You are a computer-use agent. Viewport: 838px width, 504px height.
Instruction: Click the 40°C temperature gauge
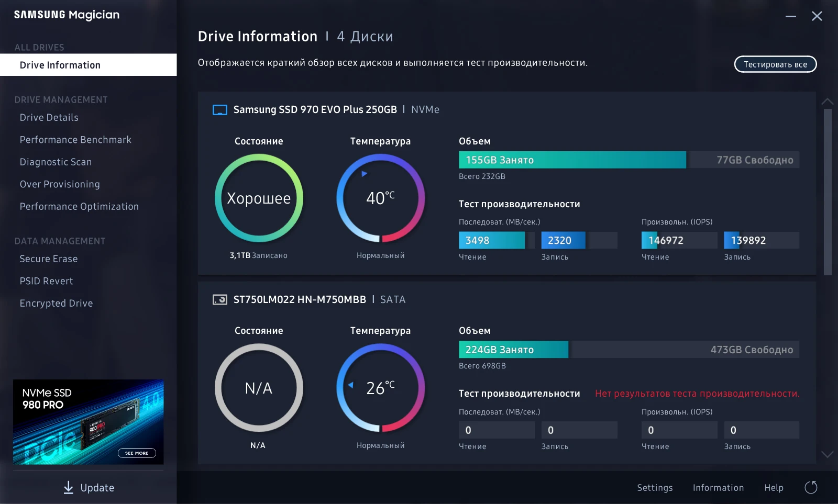pos(381,198)
